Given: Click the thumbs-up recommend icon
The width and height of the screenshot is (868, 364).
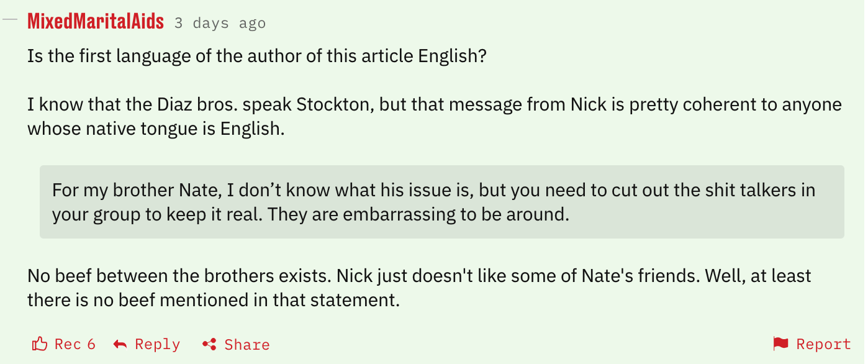Looking at the screenshot, I should (39, 344).
